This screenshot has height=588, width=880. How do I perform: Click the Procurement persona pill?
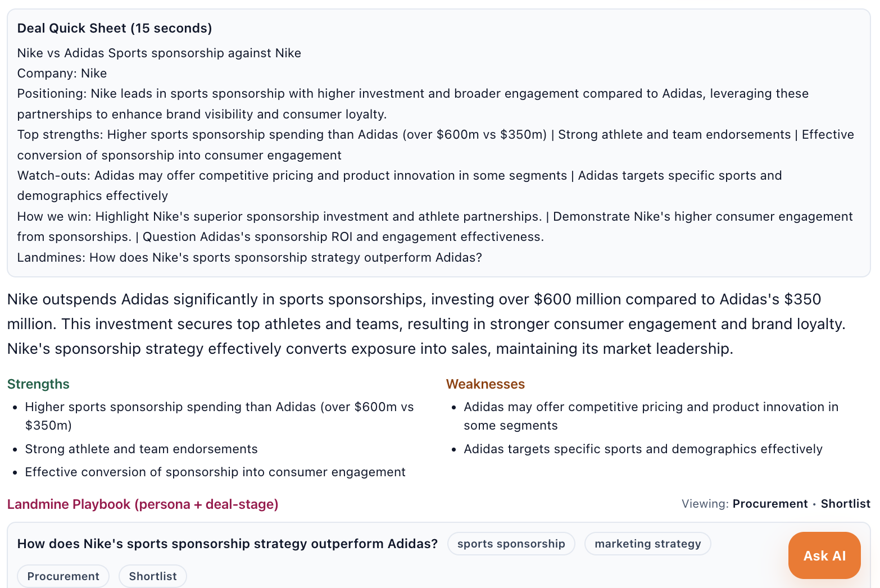pos(62,576)
